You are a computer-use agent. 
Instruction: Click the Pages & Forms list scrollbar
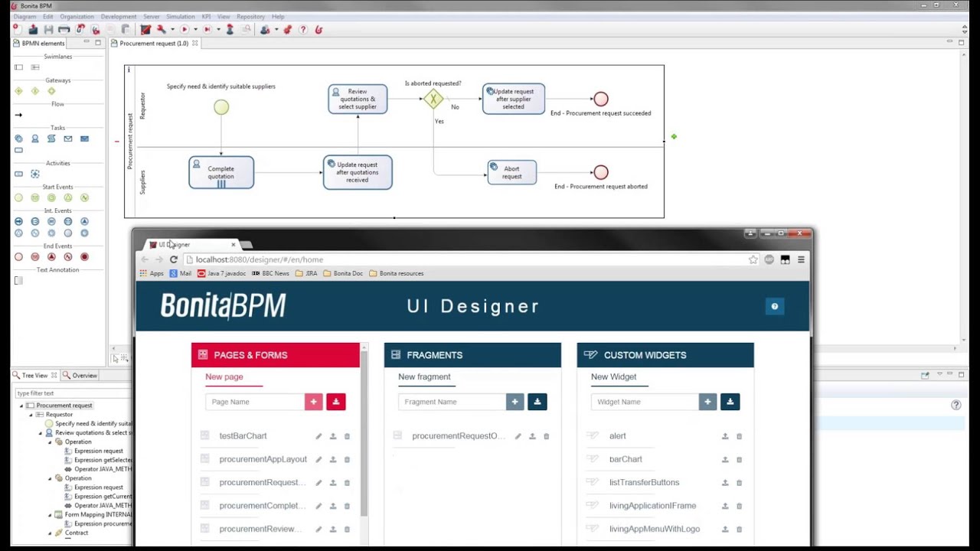[364, 432]
